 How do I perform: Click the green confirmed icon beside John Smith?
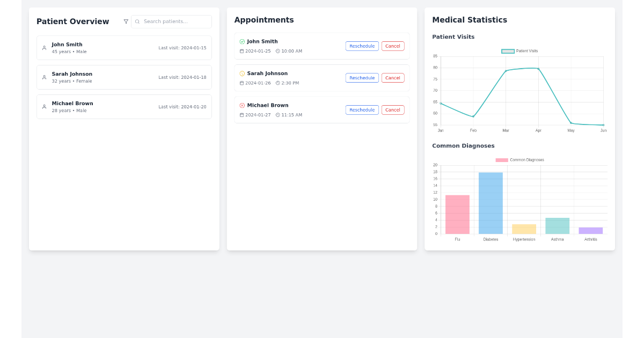241,41
